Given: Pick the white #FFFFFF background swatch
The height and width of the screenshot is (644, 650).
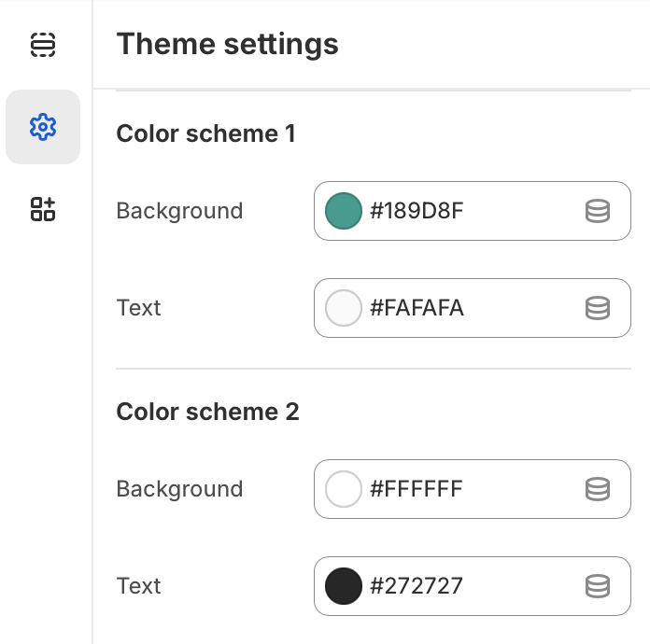Looking at the screenshot, I should pos(344,489).
